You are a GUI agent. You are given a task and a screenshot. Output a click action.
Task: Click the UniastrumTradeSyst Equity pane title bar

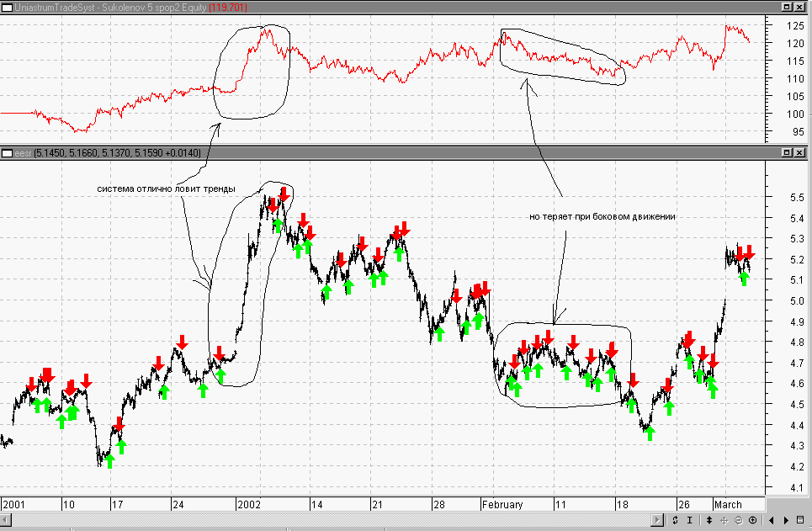click(x=404, y=8)
